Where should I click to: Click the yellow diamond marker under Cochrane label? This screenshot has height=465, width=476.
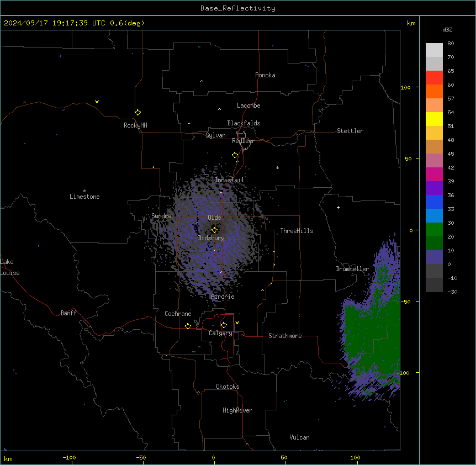point(188,326)
